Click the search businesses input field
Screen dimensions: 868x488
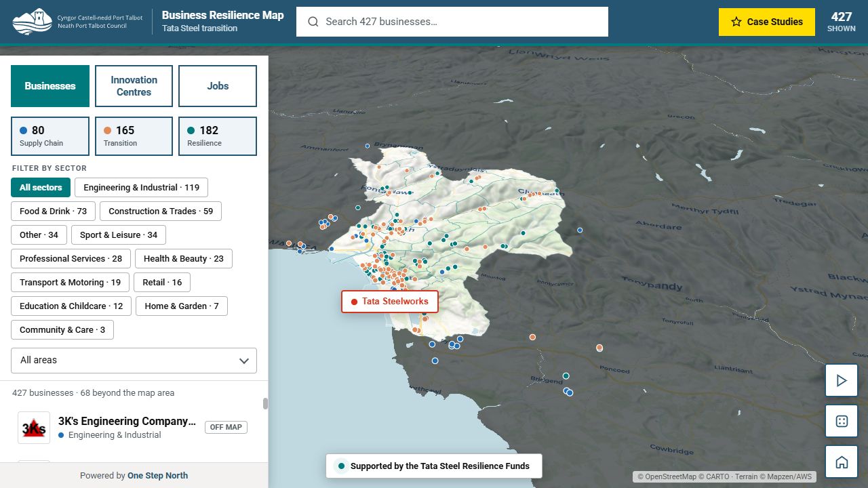[x=452, y=22]
